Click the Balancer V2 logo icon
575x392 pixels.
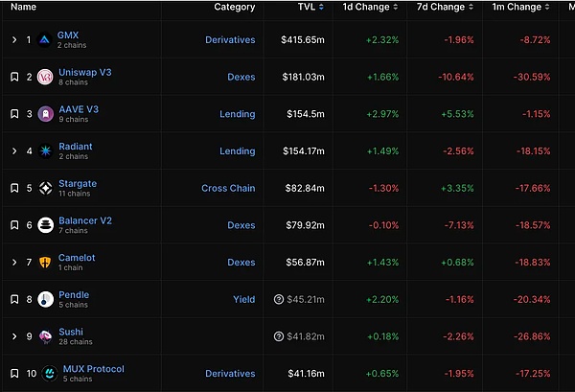point(44,225)
